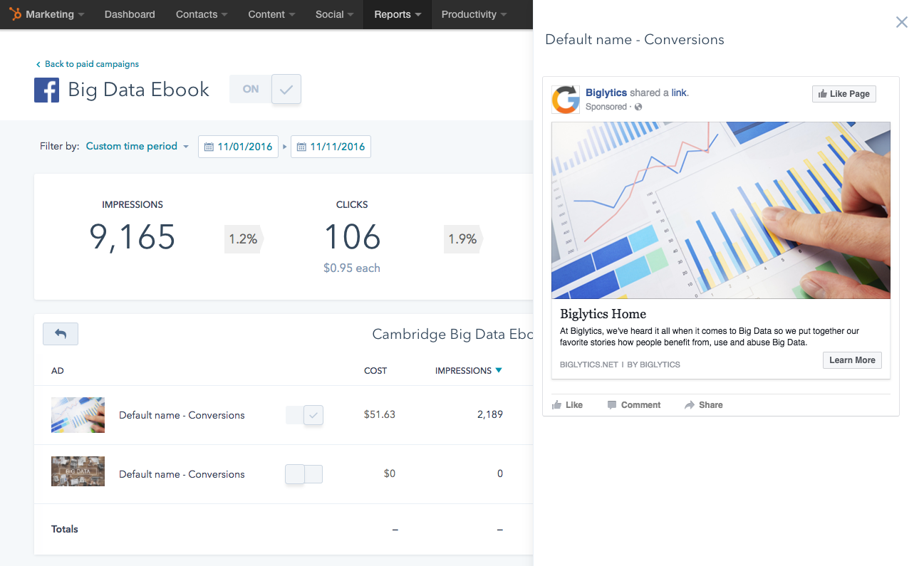Click the shared 'link' word in ad header
Image resolution: width=924 pixels, height=566 pixels.
coord(679,93)
